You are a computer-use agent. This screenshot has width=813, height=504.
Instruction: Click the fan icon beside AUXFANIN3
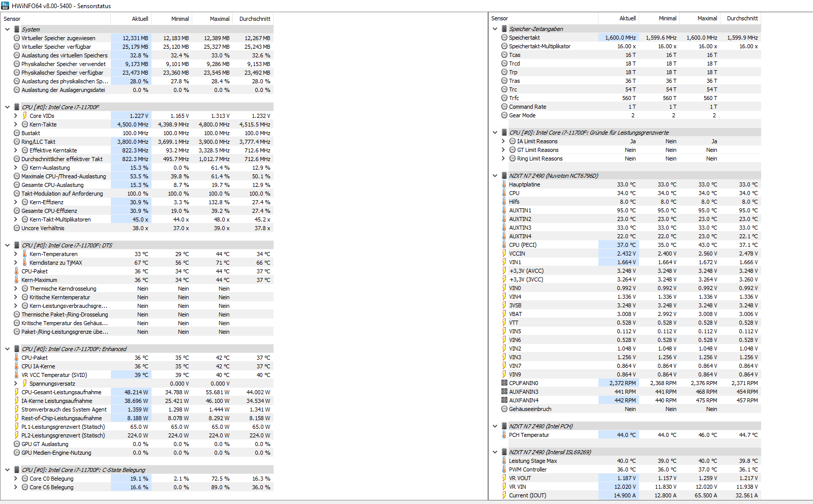pyautogui.click(x=504, y=392)
